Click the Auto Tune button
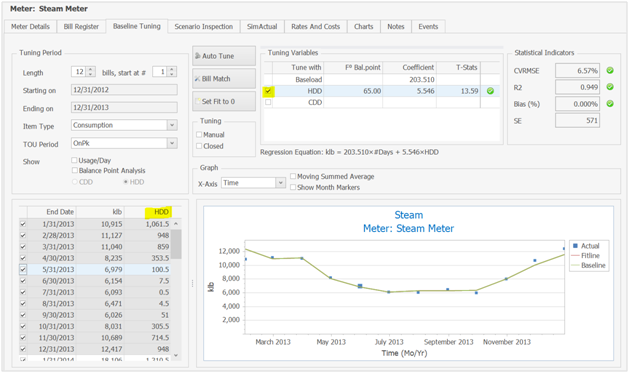The width and height of the screenshot is (630, 373). (x=224, y=56)
